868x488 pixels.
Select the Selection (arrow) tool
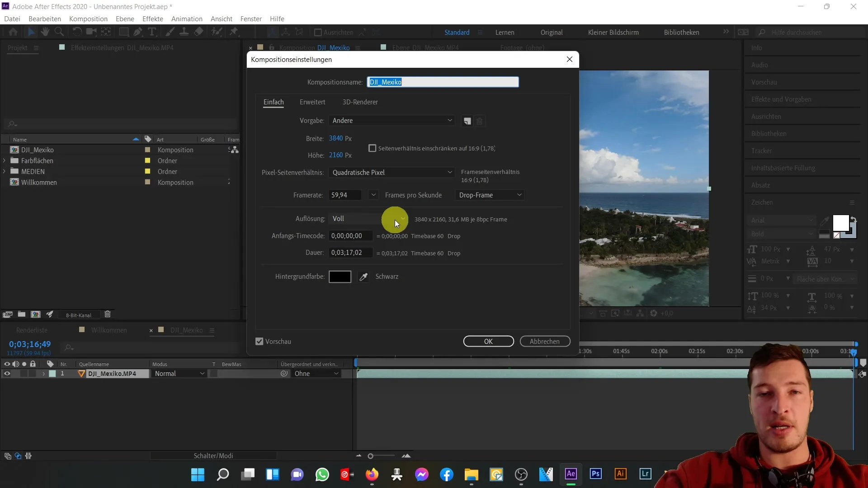click(31, 32)
